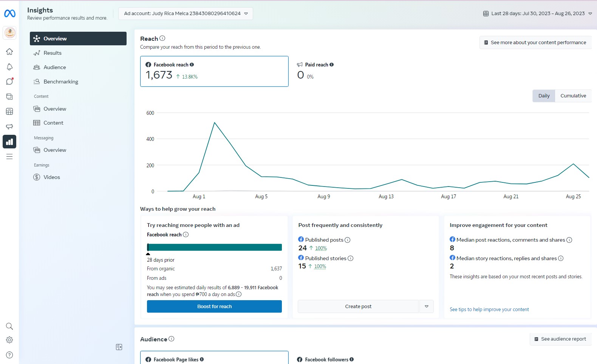
Task: Open Inbox chat bubble icon
Action: [9, 82]
